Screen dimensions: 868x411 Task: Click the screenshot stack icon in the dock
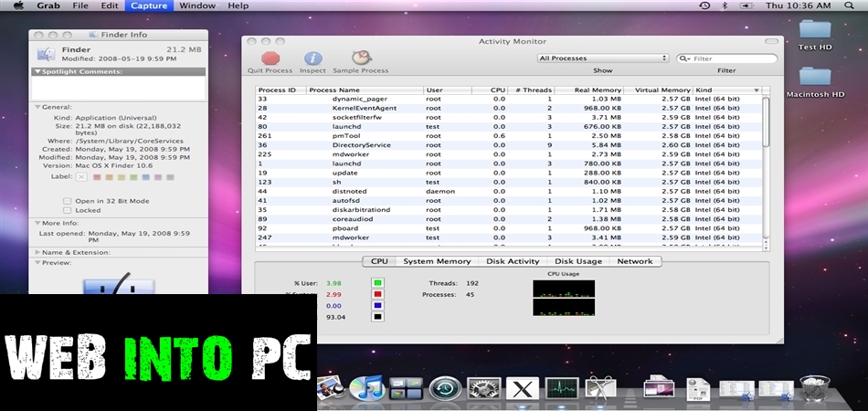tap(660, 388)
